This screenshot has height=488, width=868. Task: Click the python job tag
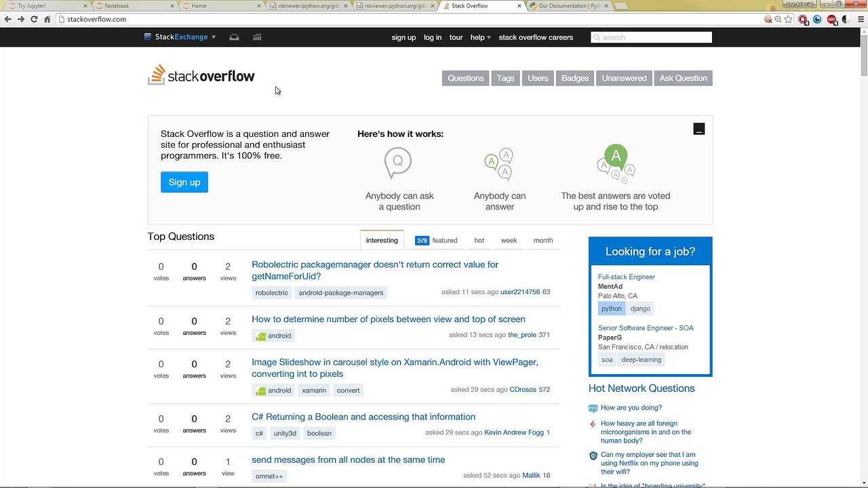pos(612,308)
